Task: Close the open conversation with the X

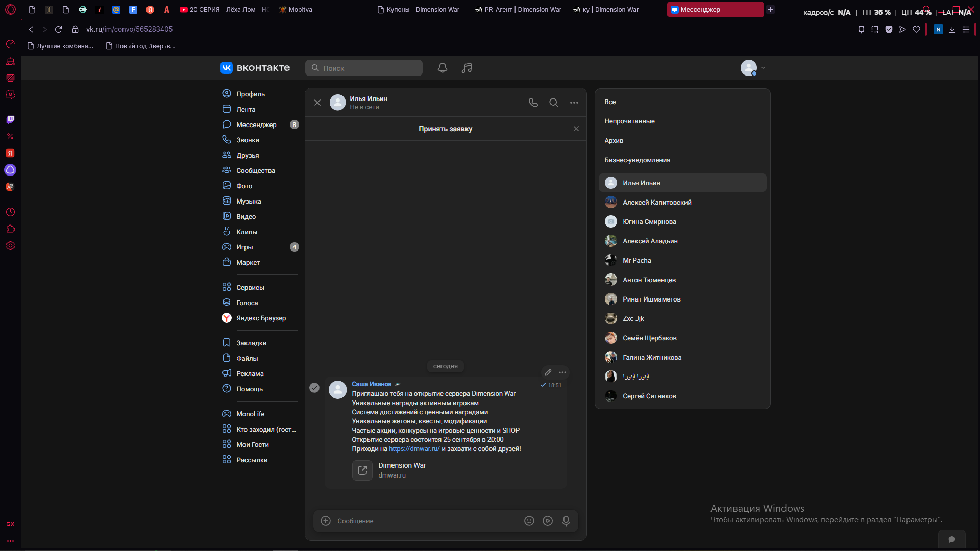Action: 317,103
